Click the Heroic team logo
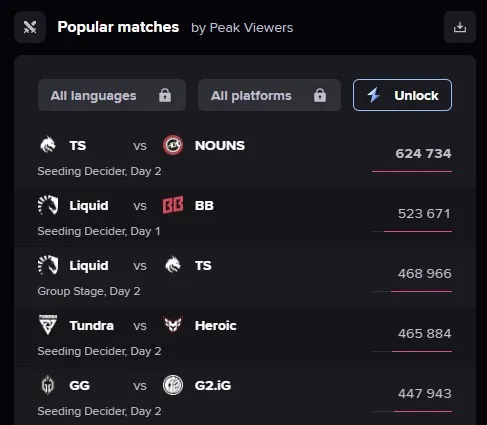Screen dimensions: 487x425 point(173,325)
